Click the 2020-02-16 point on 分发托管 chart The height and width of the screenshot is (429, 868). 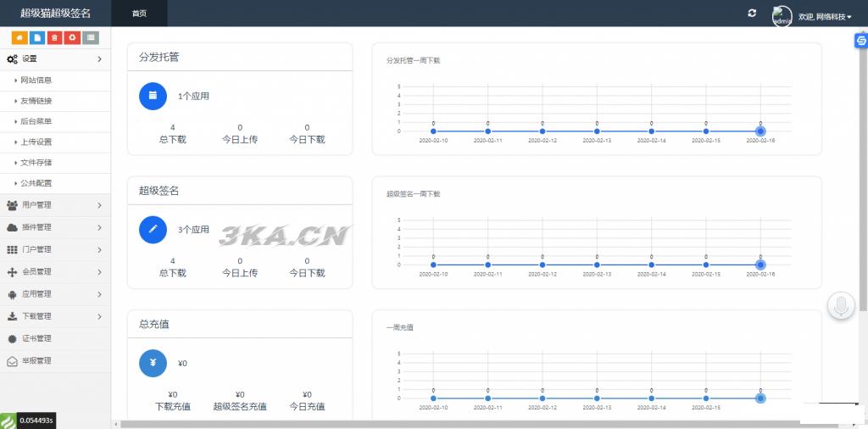760,131
